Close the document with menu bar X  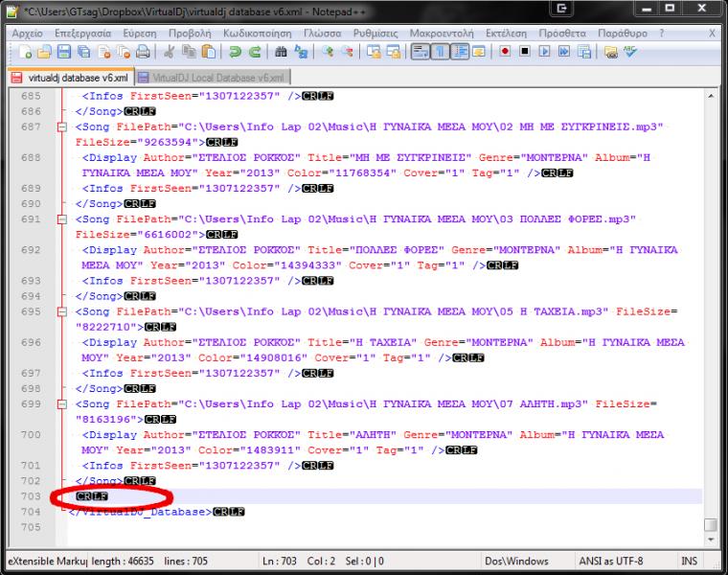click(712, 34)
